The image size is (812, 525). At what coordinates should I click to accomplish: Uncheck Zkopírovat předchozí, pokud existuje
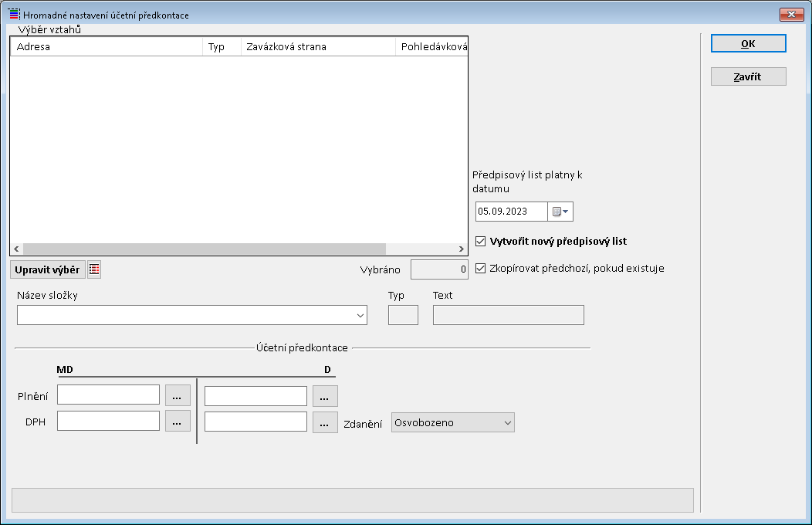coord(481,269)
